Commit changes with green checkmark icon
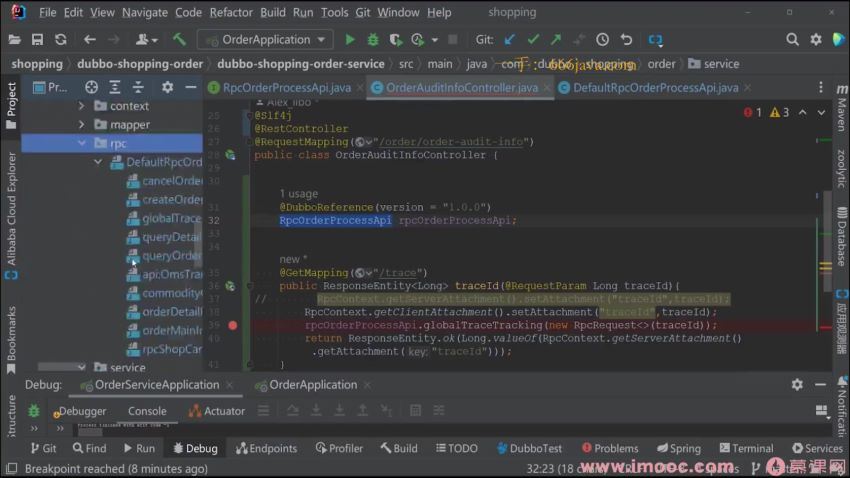The height and width of the screenshot is (478, 850). (533, 40)
